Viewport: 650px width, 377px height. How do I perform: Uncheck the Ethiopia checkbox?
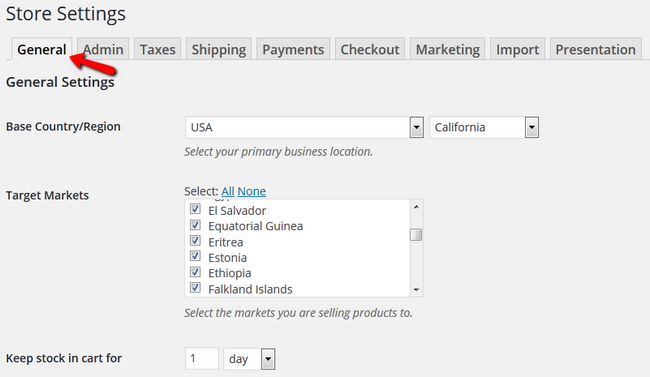[x=195, y=272]
